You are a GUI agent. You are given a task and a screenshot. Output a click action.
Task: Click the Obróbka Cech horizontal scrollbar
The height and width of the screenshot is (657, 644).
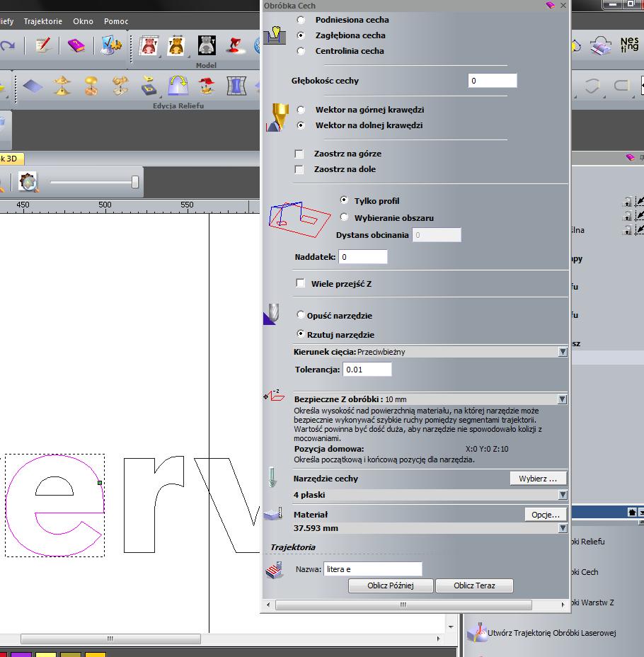[403, 605]
